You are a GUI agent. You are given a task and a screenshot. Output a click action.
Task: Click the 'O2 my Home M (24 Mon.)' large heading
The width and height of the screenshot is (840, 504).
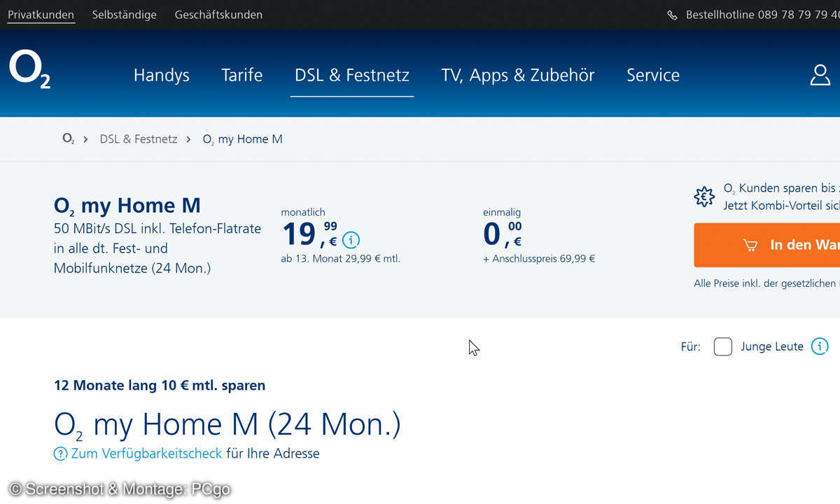[x=227, y=424]
